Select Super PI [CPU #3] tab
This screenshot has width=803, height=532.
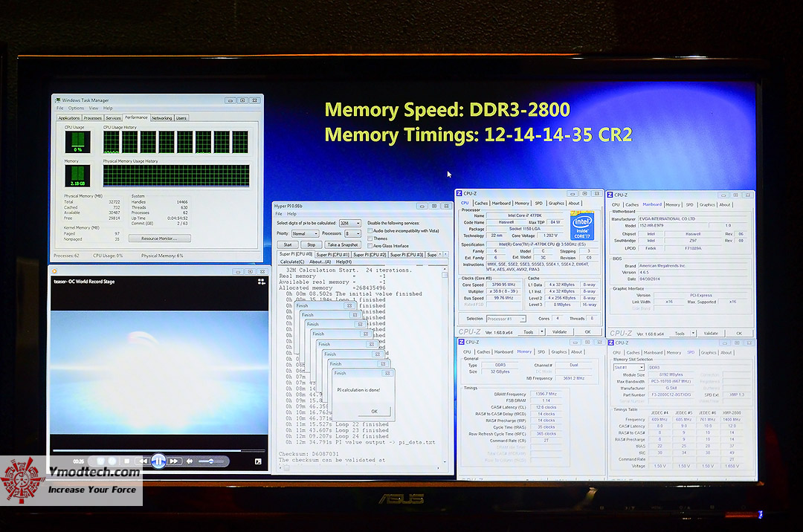pyautogui.click(x=406, y=255)
